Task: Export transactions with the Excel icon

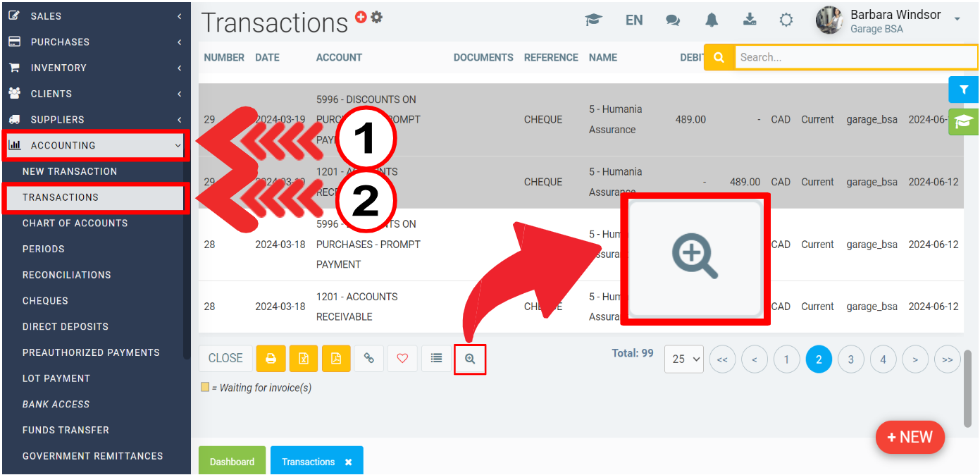Action: tap(303, 359)
